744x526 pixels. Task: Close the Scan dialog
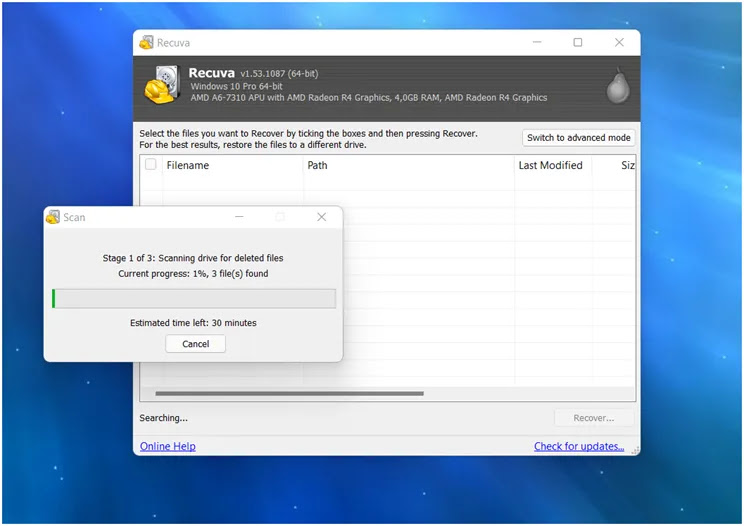coord(321,217)
